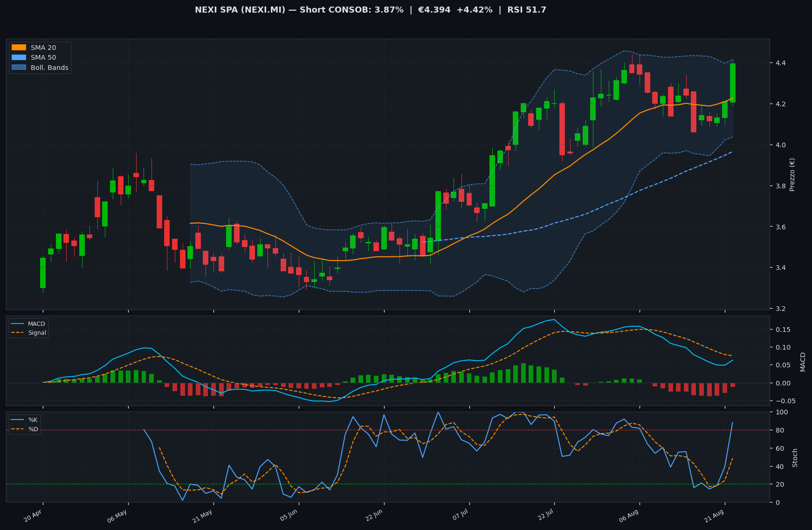This screenshot has height=530, width=812.
Task: Click the "Prezzo (€)" axis title
Action: tap(792, 174)
